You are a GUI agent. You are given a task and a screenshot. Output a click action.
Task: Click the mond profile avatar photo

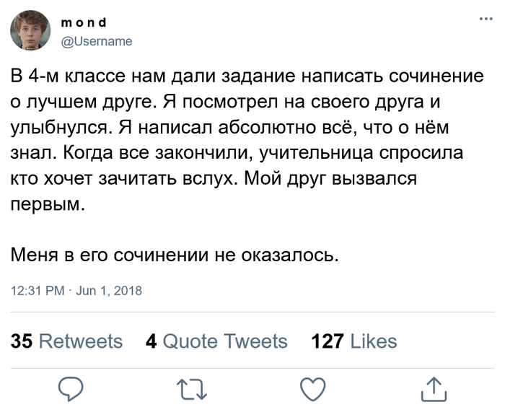(x=30, y=31)
